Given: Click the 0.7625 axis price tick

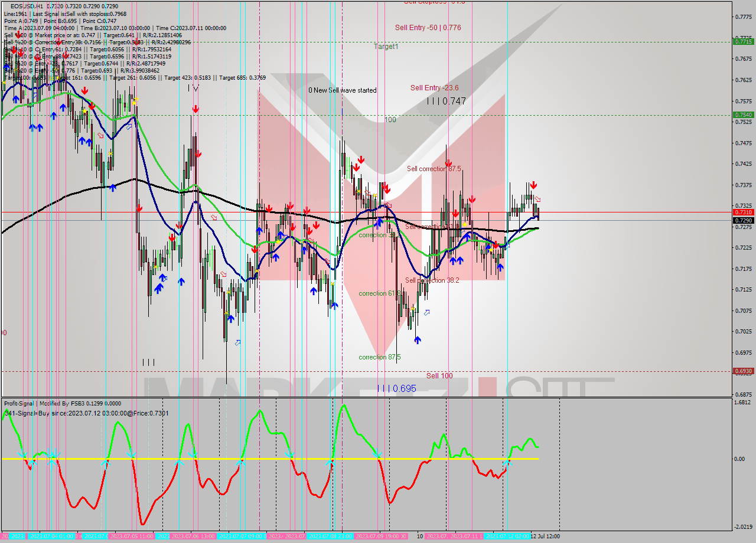Looking at the screenshot, I should [743, 80].
